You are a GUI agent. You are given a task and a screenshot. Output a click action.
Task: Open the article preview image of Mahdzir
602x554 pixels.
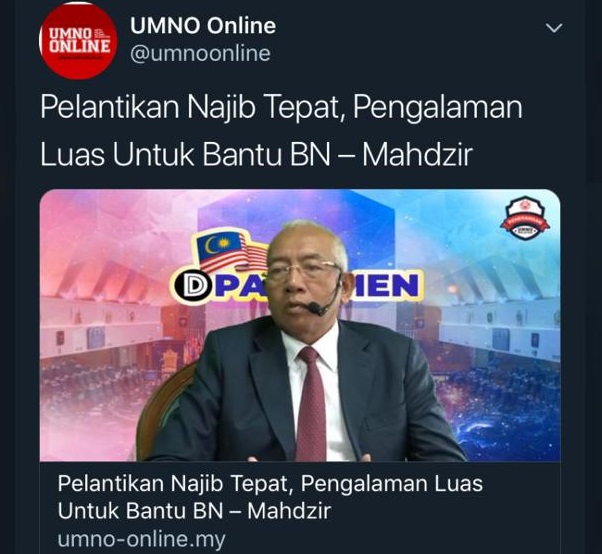tap(300, 325)
